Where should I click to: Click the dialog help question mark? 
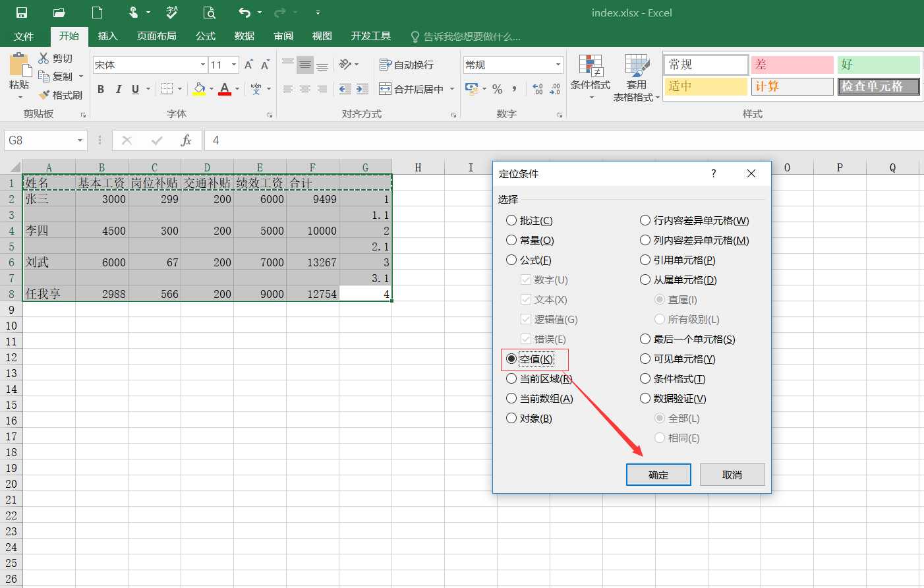coord(713,173)
